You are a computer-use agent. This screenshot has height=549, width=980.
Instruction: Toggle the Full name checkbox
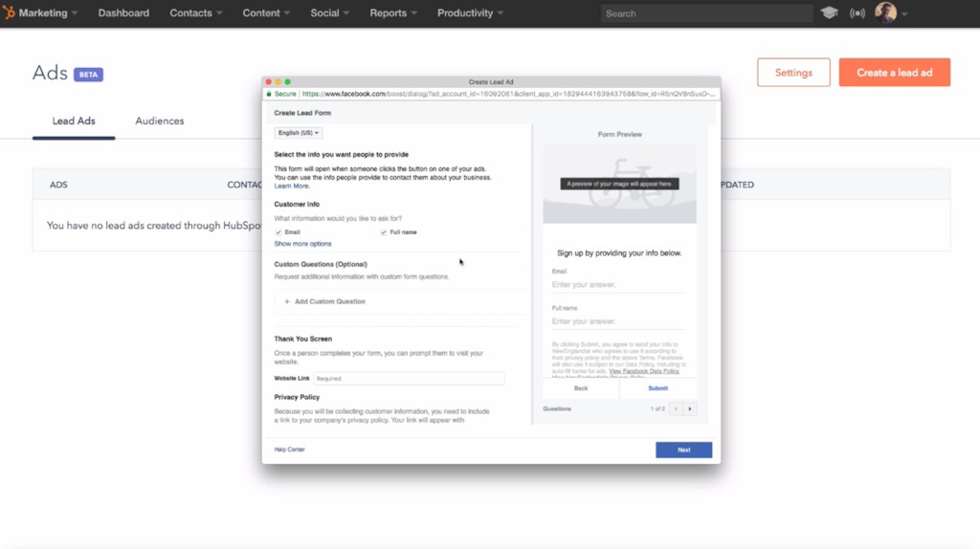pos(384,232)
